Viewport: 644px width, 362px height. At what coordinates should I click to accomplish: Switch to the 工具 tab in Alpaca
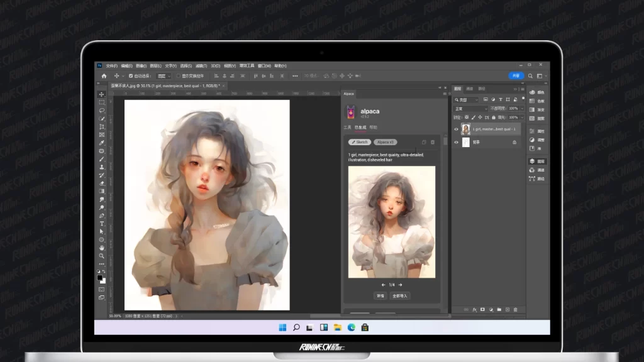[347, 127]
